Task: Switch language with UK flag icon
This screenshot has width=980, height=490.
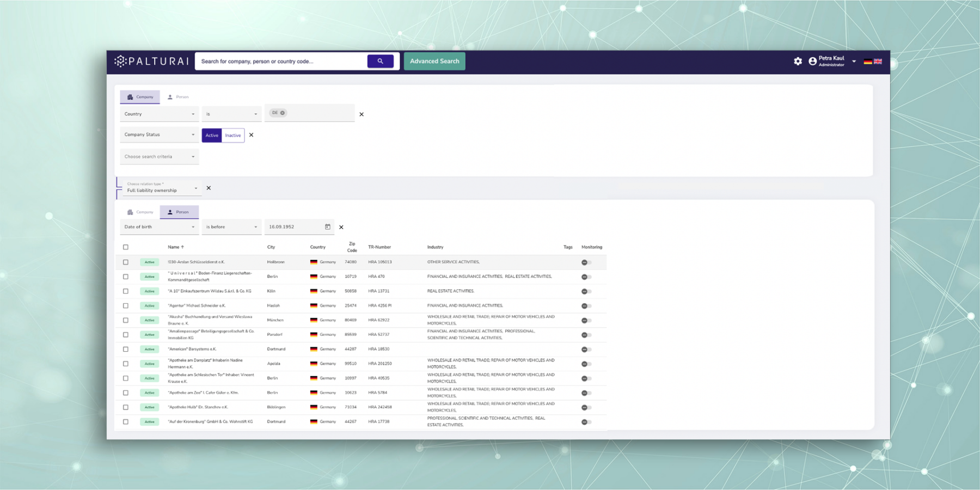Action: coord(878,62)
